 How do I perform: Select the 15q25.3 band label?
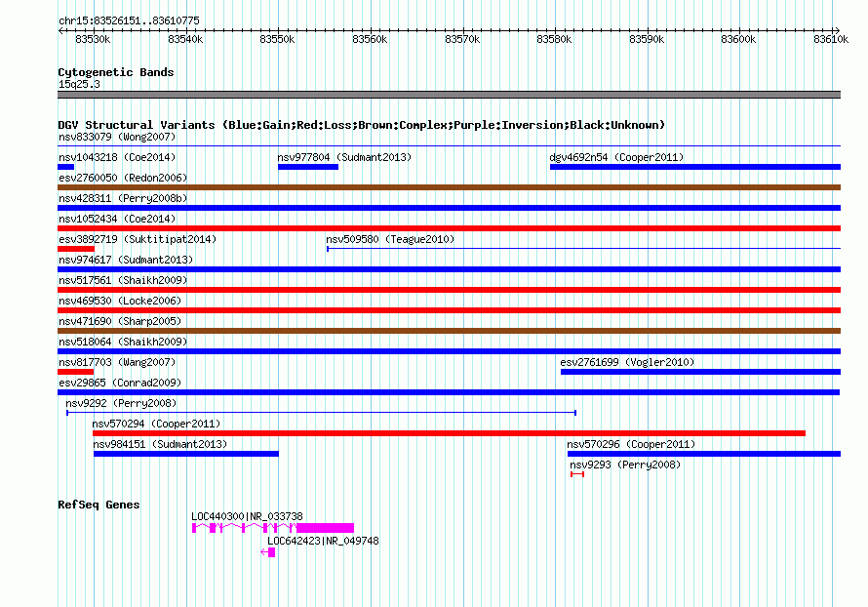(79, 84)
